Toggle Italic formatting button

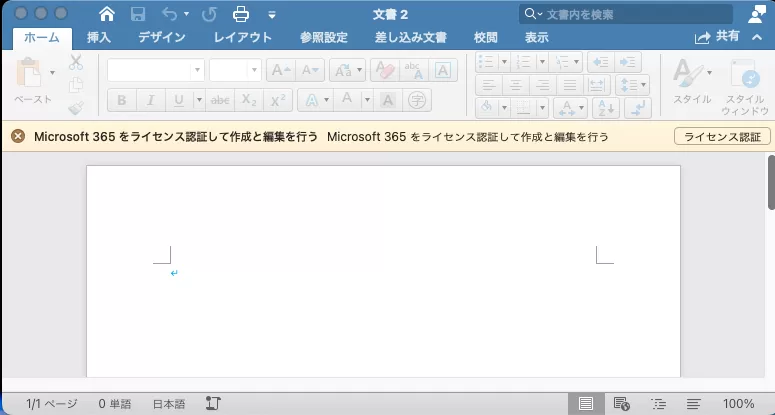coord(151,100)
